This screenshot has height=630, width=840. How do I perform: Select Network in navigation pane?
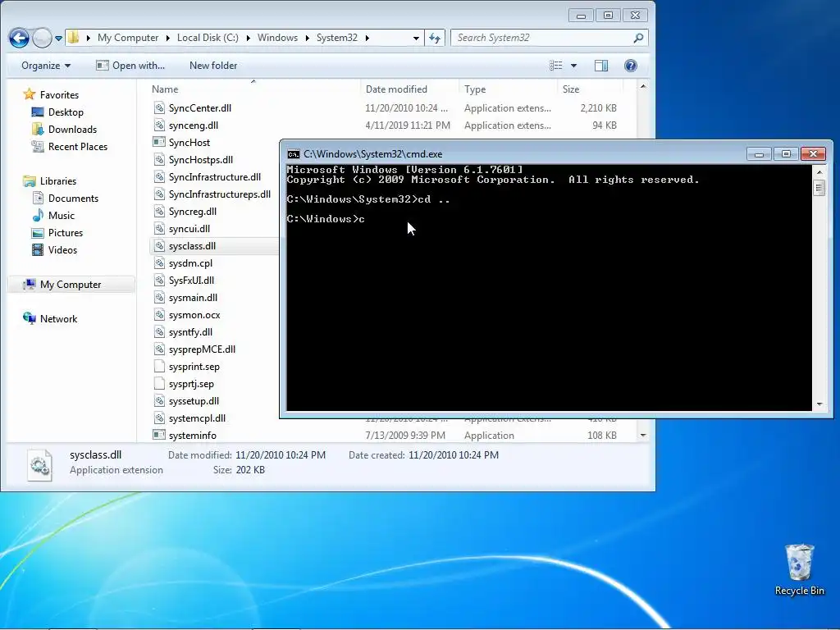(58, 319)
